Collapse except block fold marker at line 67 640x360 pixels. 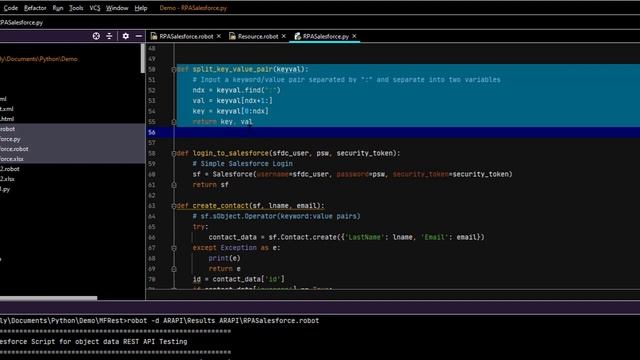(174, 248)
